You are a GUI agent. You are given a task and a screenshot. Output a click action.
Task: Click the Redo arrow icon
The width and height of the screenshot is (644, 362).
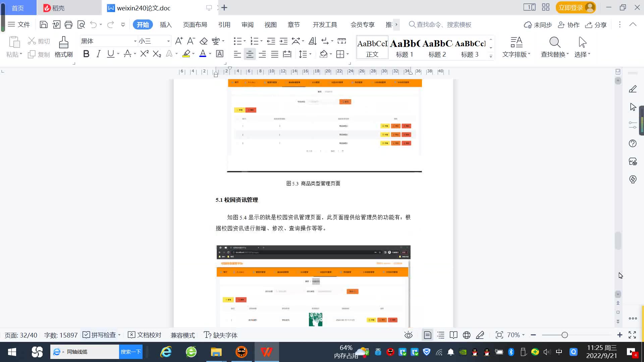pyautogui.click(x=110, y=24)
